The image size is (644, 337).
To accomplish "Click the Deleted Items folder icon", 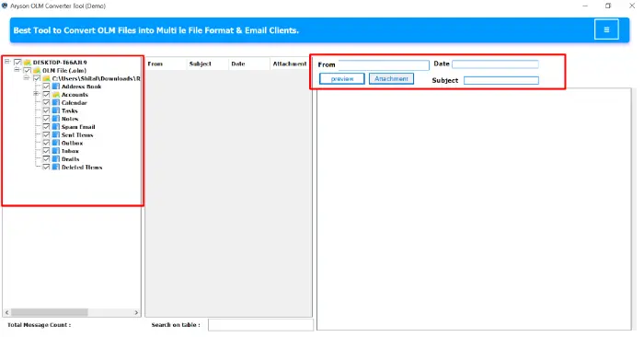I will coord(56,168).
